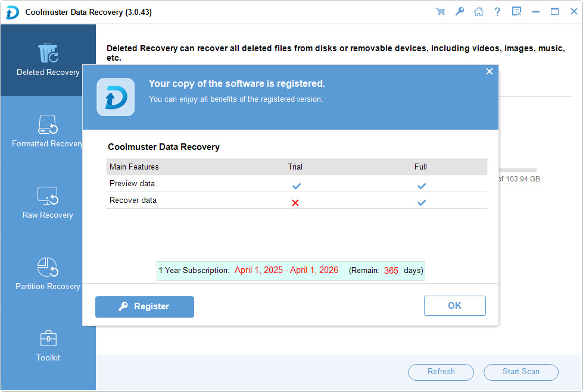The height and width of the screenshot is (392, 583).
Task: Click the dialog's Coolmuster app logo
Action: [116, 97]
